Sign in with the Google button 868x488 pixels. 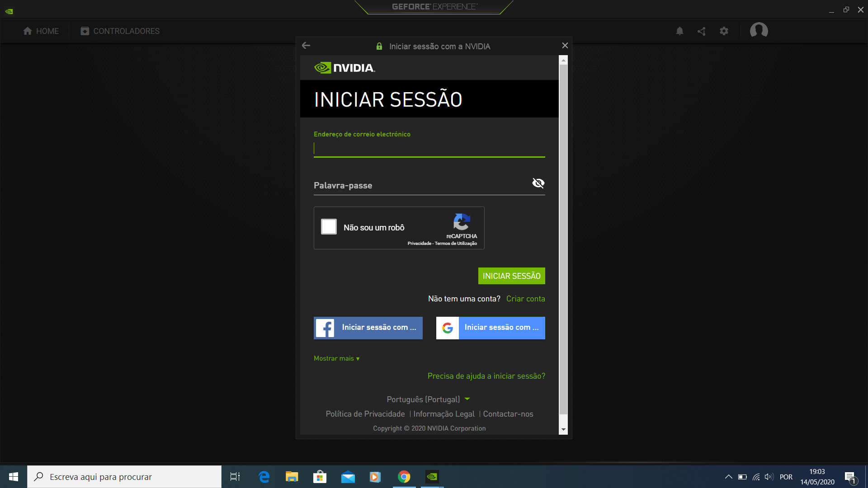[x=491, y=328]
